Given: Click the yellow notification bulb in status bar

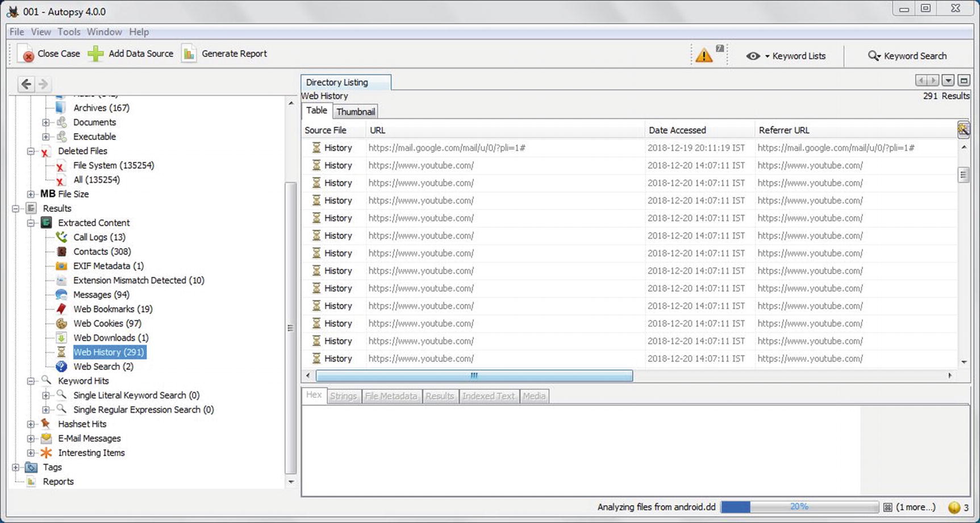Looking at the screenshot, I should [954, 507].
